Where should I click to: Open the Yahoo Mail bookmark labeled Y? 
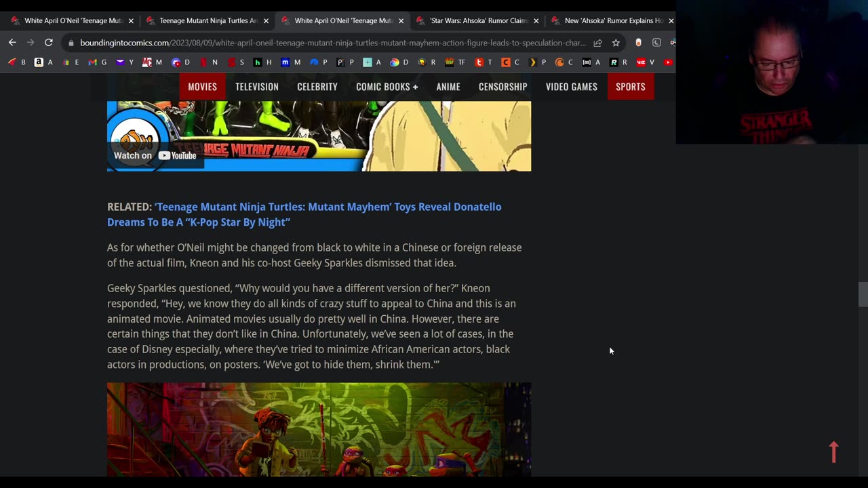(125, 62)
